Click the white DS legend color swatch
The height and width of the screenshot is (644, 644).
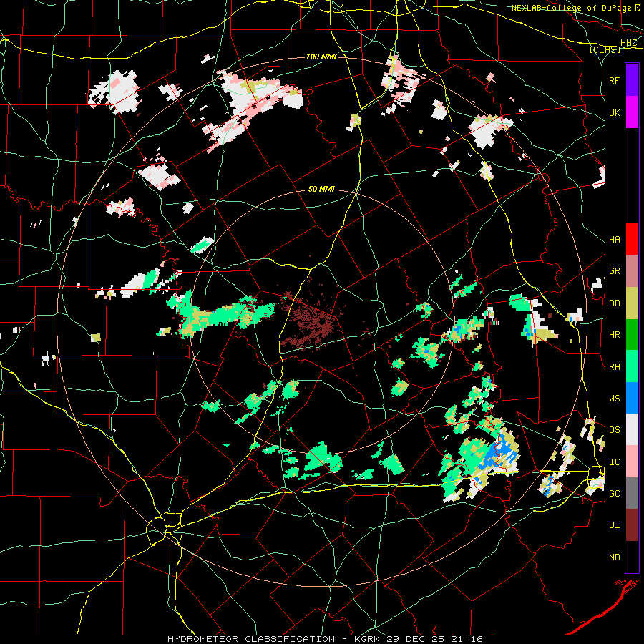click(632, 429)
